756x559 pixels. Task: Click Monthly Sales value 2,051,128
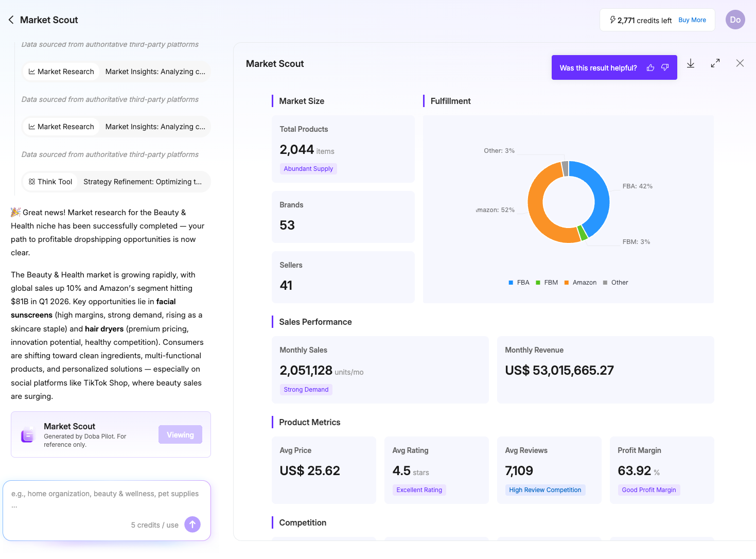point(306,370)
